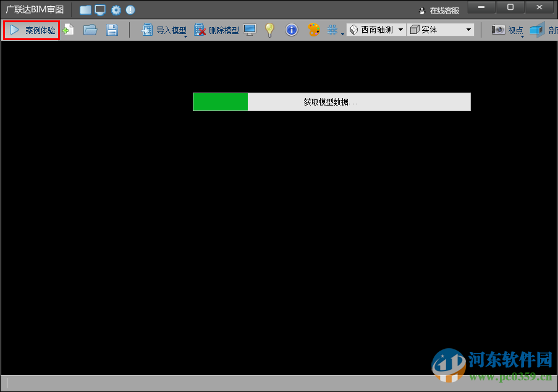Click the monitor icon next to 删除模型
Image resolution: width=558 pixels, height=392 pixels.
(250, 29)
